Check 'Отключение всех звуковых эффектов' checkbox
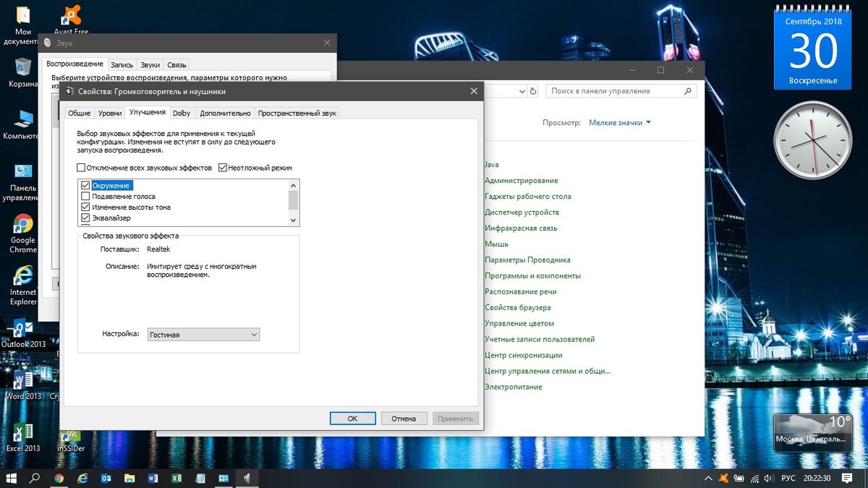Viewport: 868px width, 488px height. coord(81,168)
